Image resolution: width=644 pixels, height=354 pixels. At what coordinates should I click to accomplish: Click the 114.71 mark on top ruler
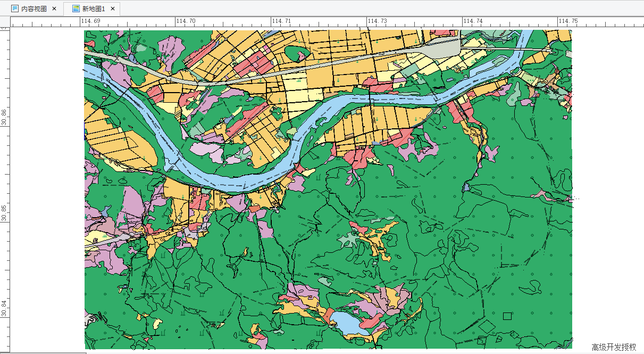281,21
